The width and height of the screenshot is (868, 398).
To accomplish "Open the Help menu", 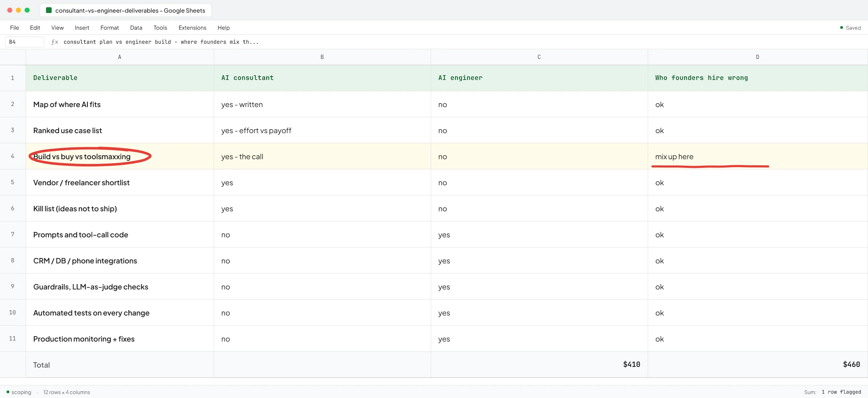I will tap(224, 28).
